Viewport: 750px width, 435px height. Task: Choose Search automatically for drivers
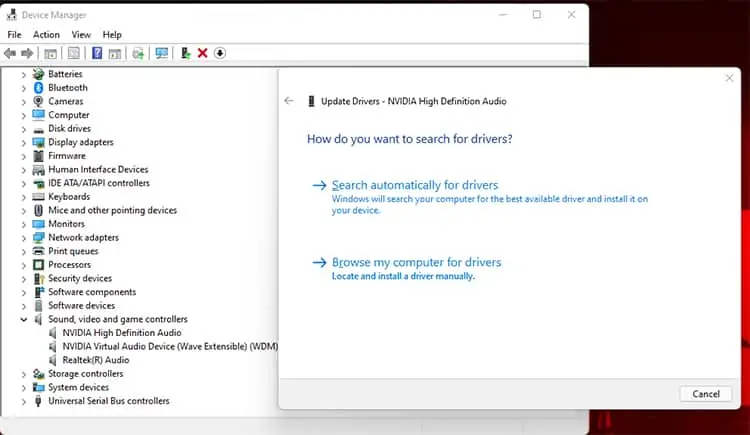[415, 185]
